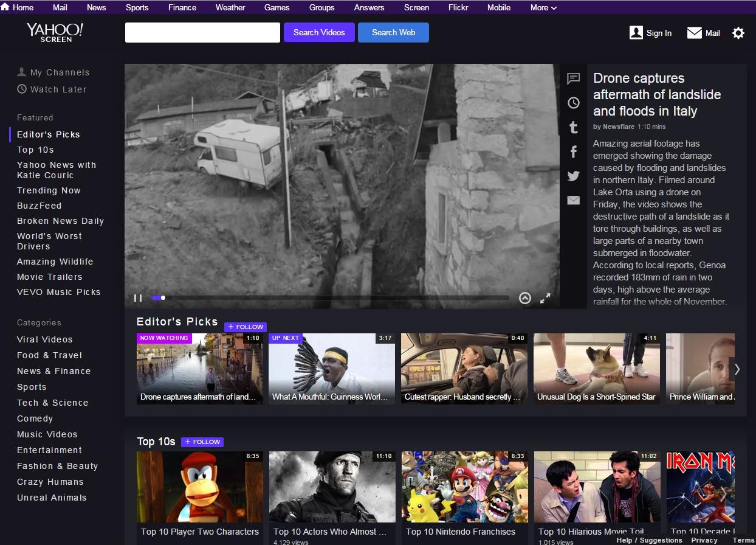This screenshot has height=545, width=756.
Task: Follow the Editor's Picks channel
Action: coord(246,327)
